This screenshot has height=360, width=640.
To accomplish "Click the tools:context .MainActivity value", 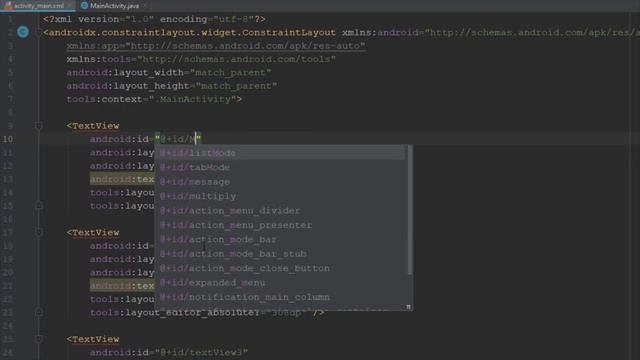I will pos(191,99).
